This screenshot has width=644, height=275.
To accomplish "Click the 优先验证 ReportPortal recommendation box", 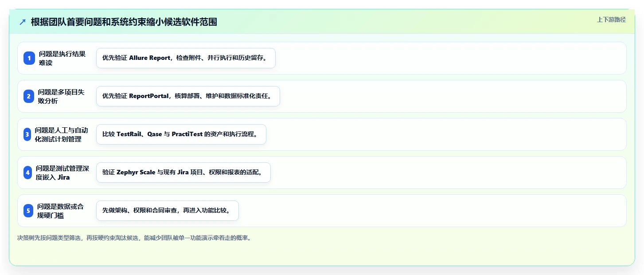I will point(188,96).
